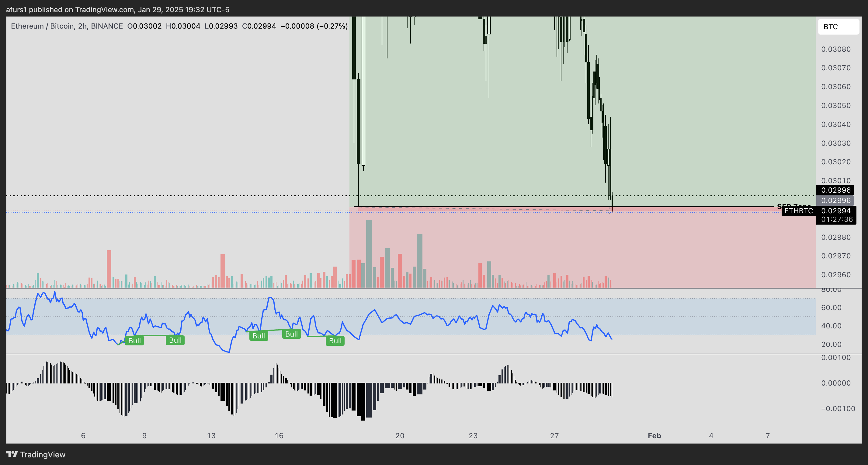Click the Feb label on time axis
Screen dimensions: 868x465
click(654, 436)
